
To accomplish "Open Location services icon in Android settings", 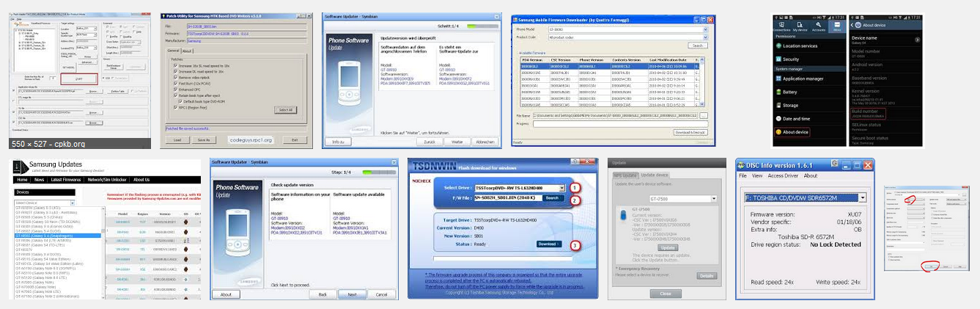I will click(x=778, y=46).
